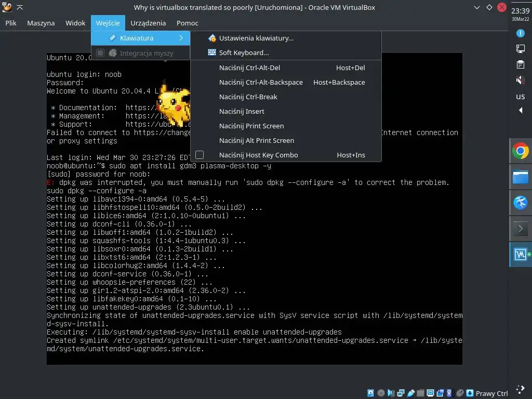
Task: Click the network adapters status icon
Action: point(401,393)
